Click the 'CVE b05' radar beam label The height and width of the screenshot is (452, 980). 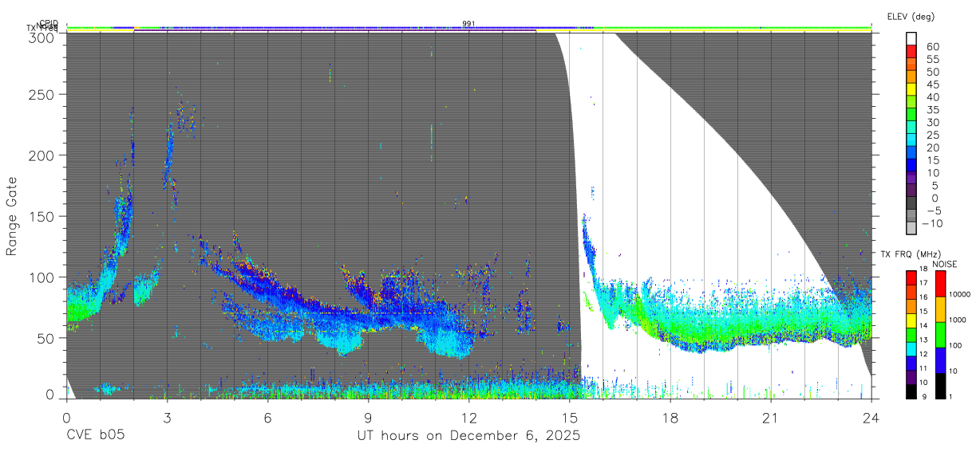(95, 436)
